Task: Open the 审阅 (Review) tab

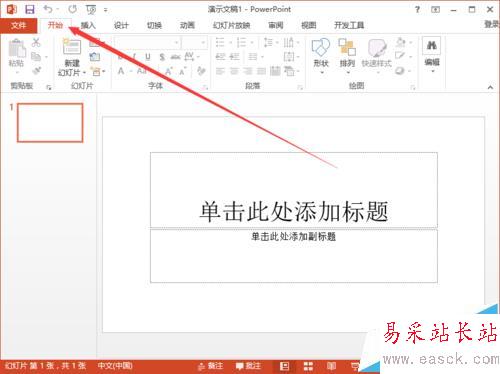Action: coord(276,25)
